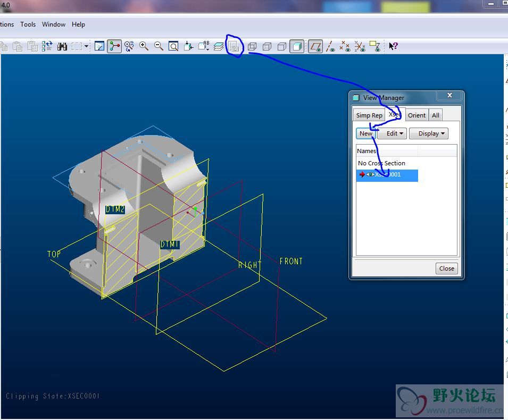Toggle datum planes display
This screenshot has width=508, height=420.
coord(315,46)
